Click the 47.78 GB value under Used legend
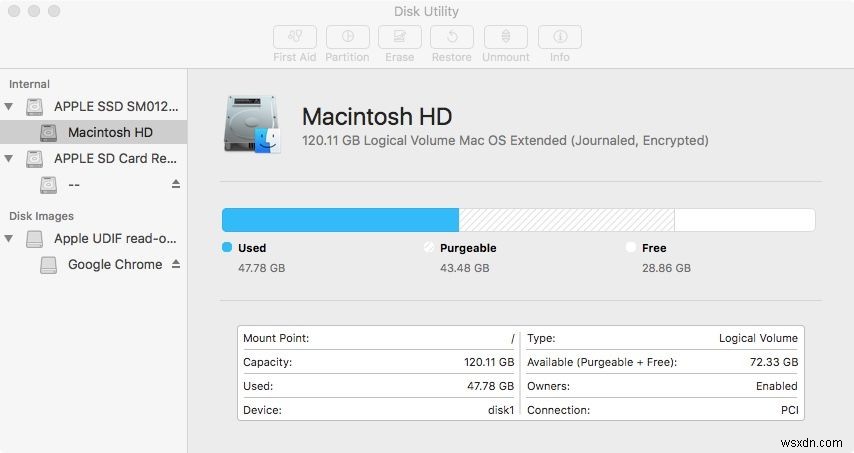 point(261,268)
